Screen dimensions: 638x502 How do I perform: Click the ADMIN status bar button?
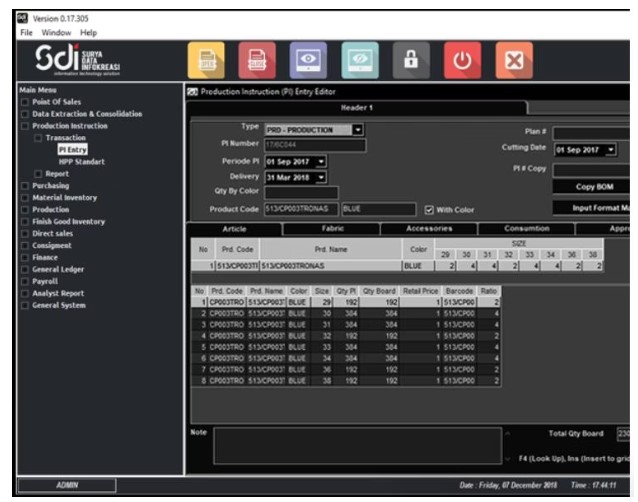coord(67,485)
